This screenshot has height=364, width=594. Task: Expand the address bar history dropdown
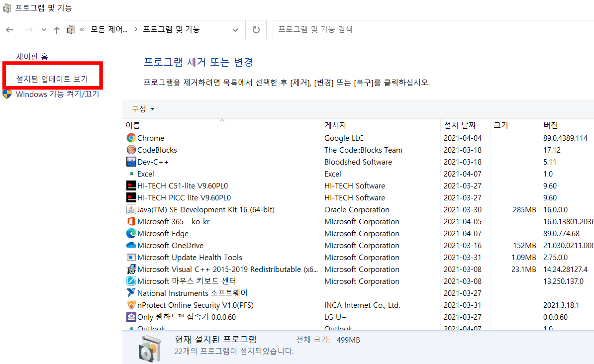(235, 30)
